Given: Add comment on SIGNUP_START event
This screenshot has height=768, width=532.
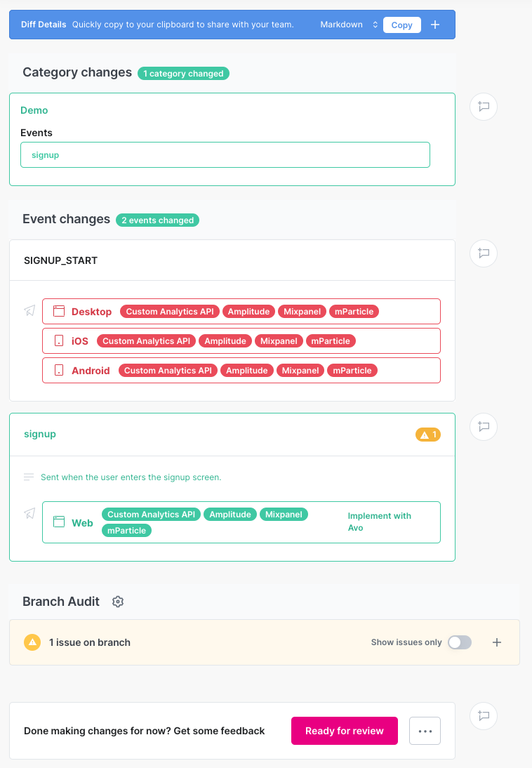Looking at the screenshot, I should pos(484,253).
